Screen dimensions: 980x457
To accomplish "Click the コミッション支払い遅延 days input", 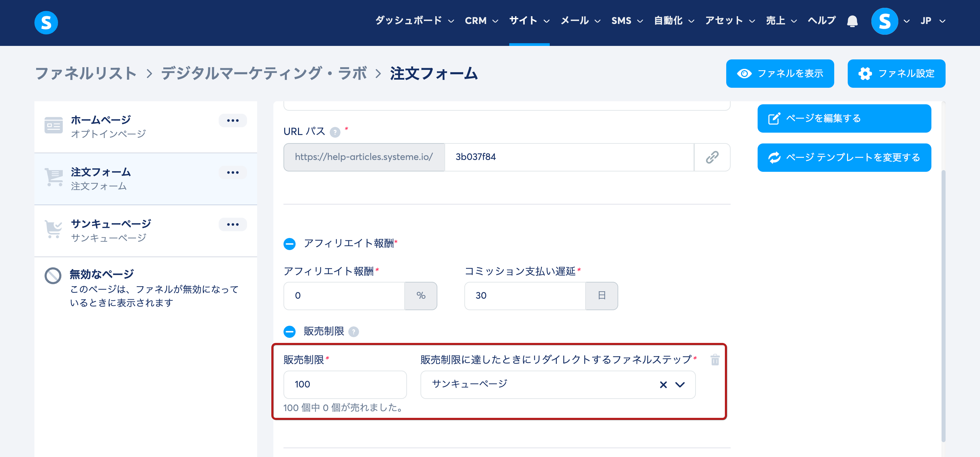I will (525, 296).
